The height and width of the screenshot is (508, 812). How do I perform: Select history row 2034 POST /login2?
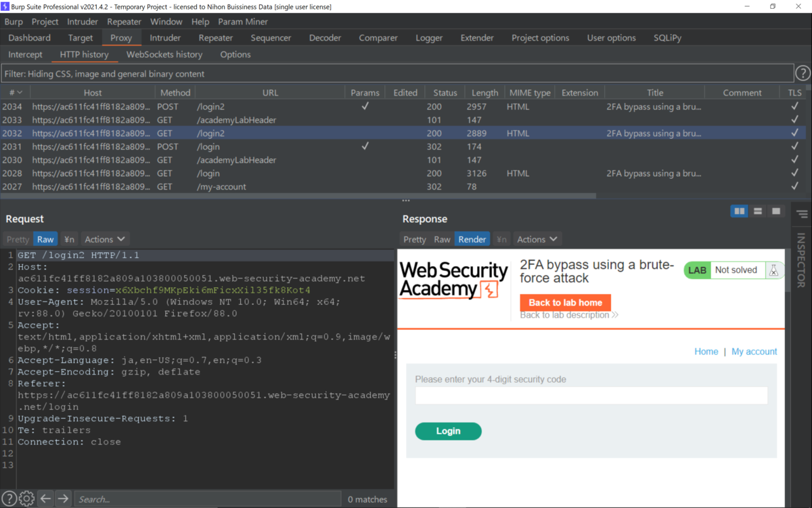click(403, 106)
